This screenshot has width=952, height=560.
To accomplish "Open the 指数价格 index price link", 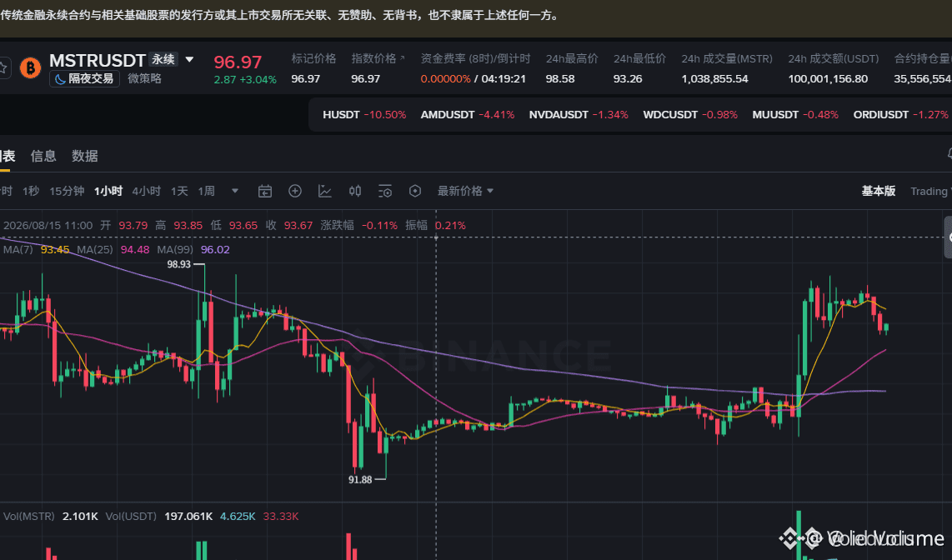I will 378,58.
